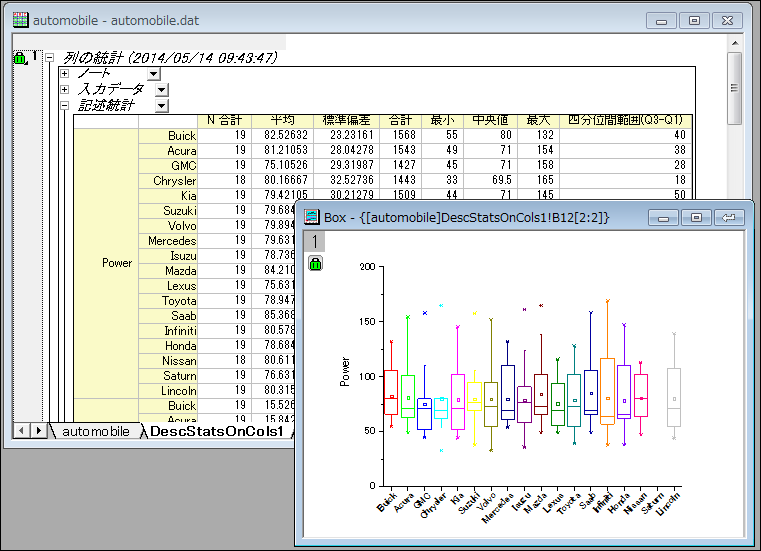Image resolution: width=761 pixels, height=551 pixels.
Task: Select the Toyota row label
Action: (168, 301)
